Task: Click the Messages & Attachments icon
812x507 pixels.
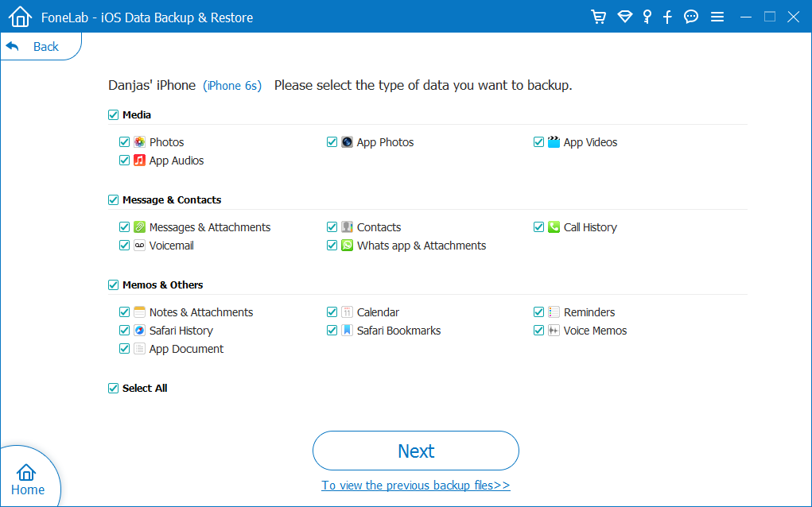Action: pos(139,226)
